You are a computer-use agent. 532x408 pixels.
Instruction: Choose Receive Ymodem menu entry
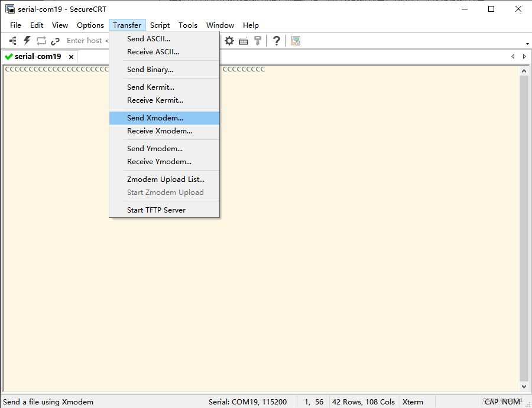click(x=159, y=162)
